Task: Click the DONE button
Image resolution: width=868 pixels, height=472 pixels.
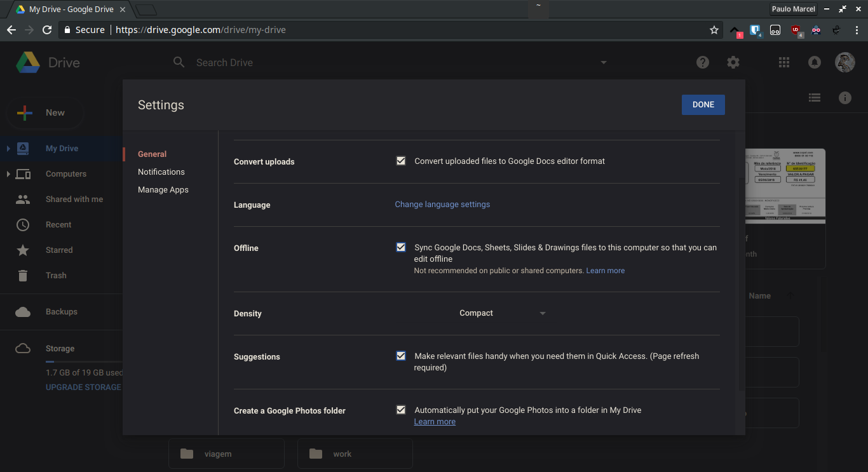Action: click(x=703, y=105)
